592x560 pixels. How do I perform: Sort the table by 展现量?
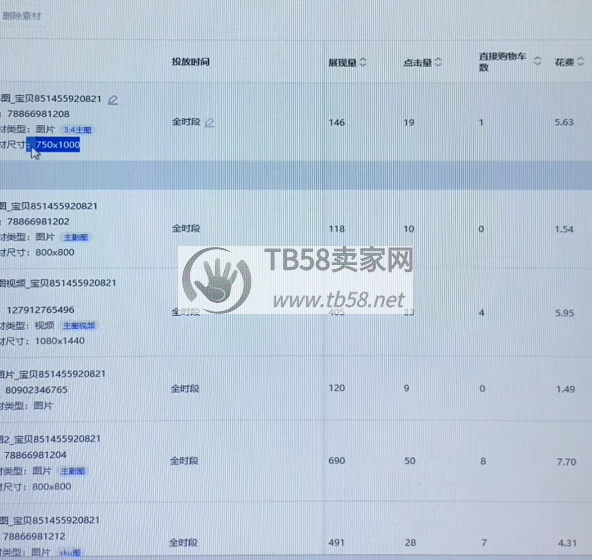[x=363, y=62]
